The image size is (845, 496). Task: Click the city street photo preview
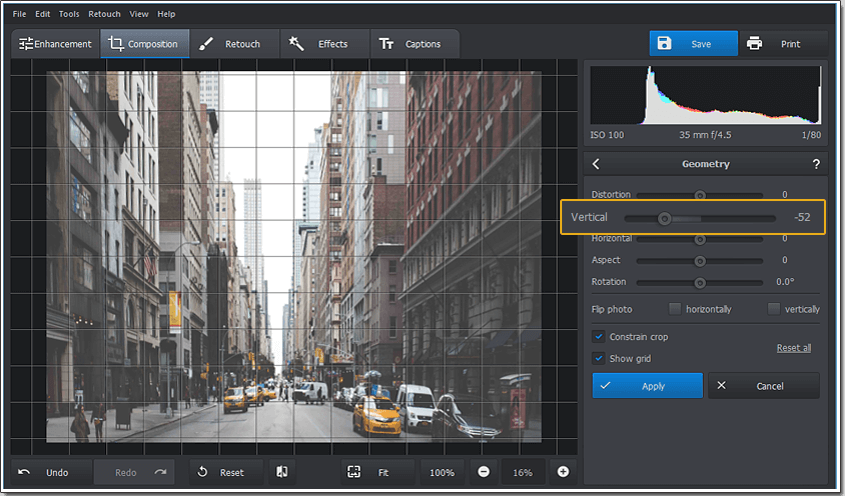click(294, 257)
